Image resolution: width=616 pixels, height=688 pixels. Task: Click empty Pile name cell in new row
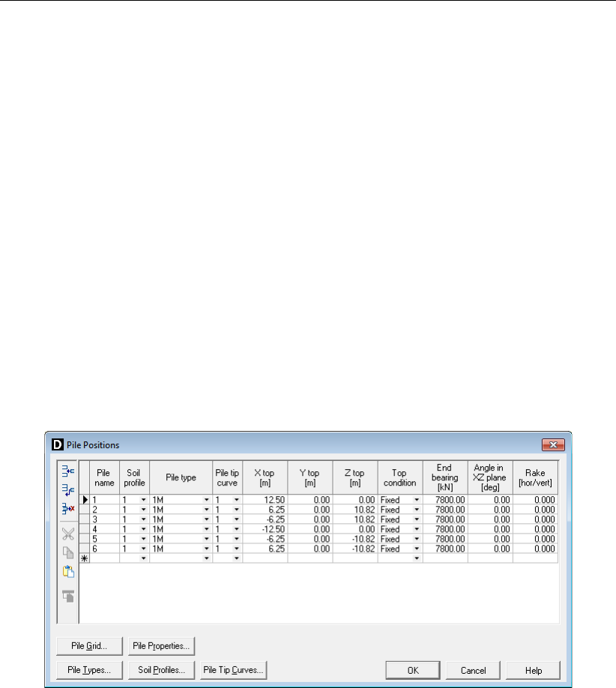click(104, 558)
